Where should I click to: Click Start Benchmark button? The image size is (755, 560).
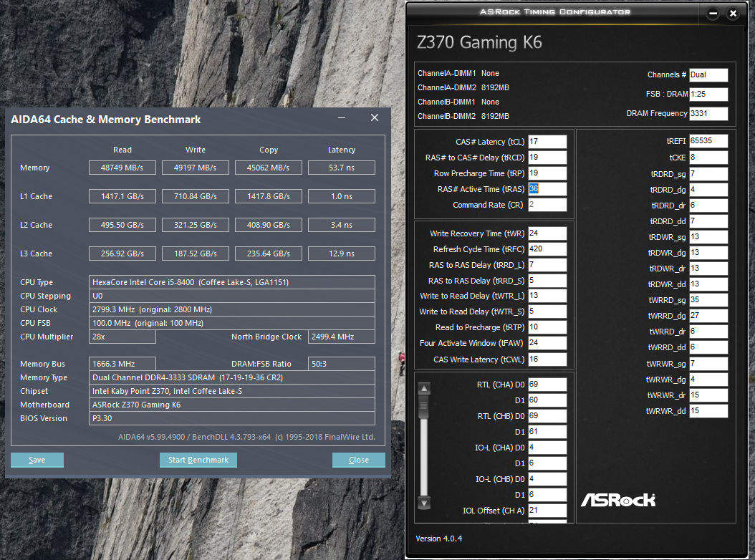[x=198, y=460]
